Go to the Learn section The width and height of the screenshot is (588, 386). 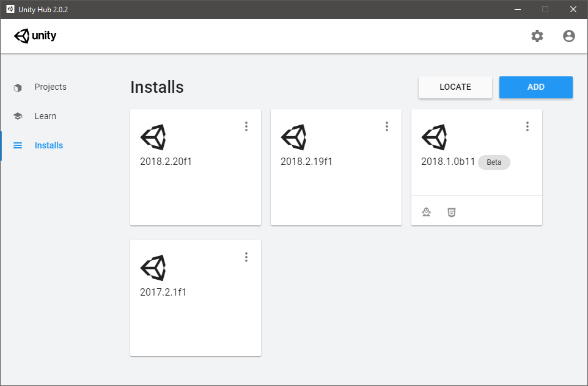coord(45,116)
